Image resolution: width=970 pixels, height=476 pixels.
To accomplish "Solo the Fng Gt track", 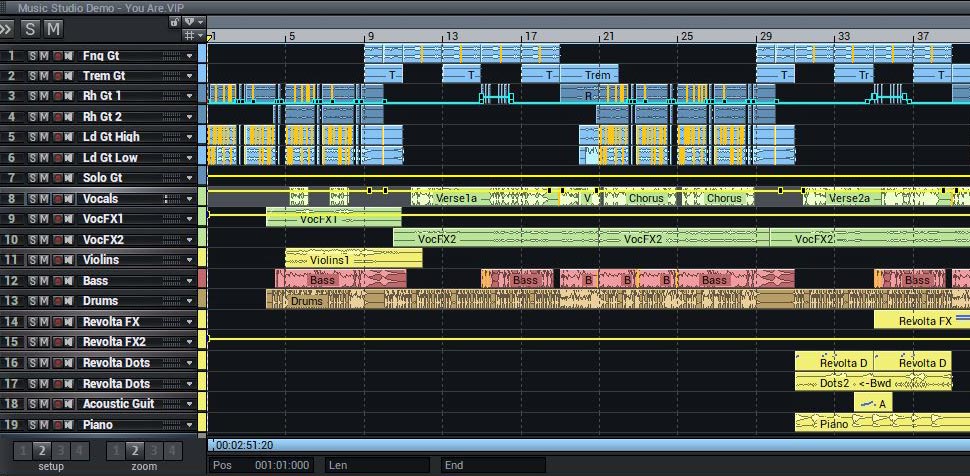I will [x=32, y=56].
